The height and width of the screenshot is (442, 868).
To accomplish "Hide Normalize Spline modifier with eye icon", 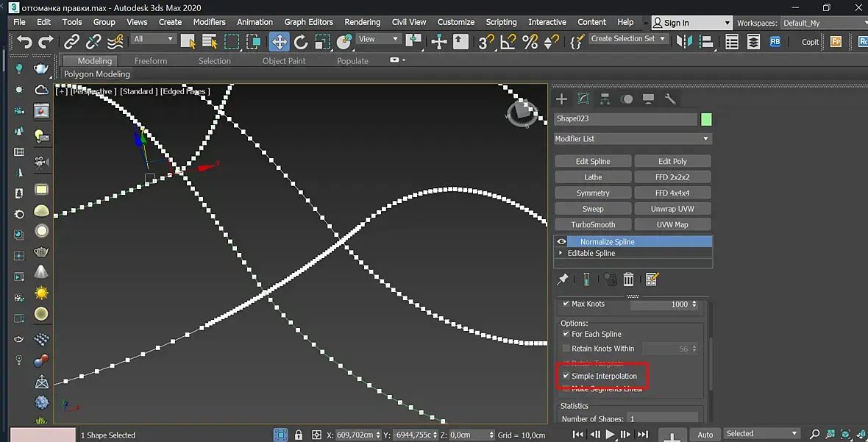I will (x=562, y=241).
